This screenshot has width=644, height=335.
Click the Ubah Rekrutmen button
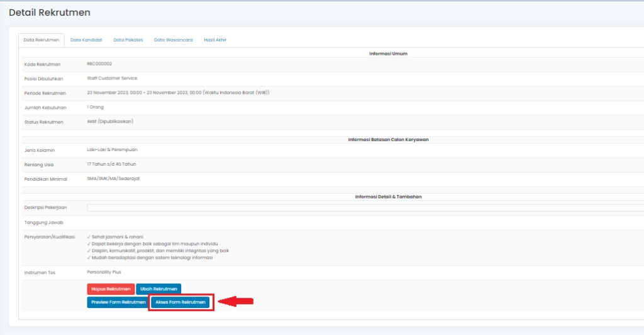click(158, 289)
